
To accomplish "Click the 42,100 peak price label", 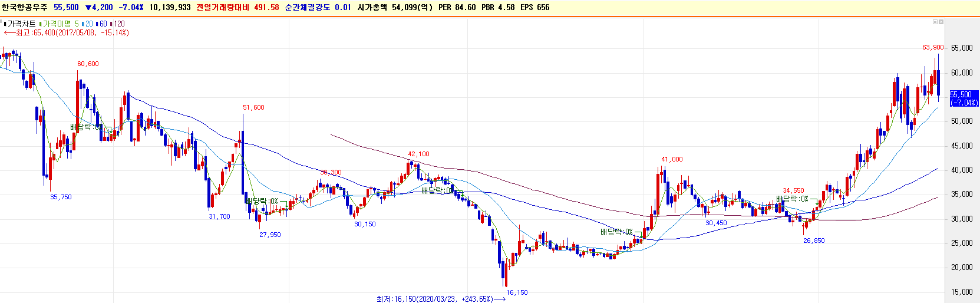I will click(x=419, y=154).
